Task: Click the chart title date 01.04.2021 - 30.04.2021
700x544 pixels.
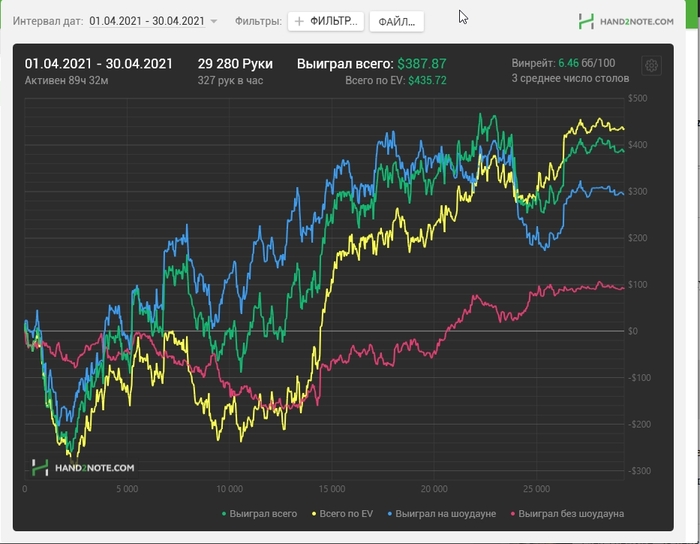Action: (x=99, y=64)
